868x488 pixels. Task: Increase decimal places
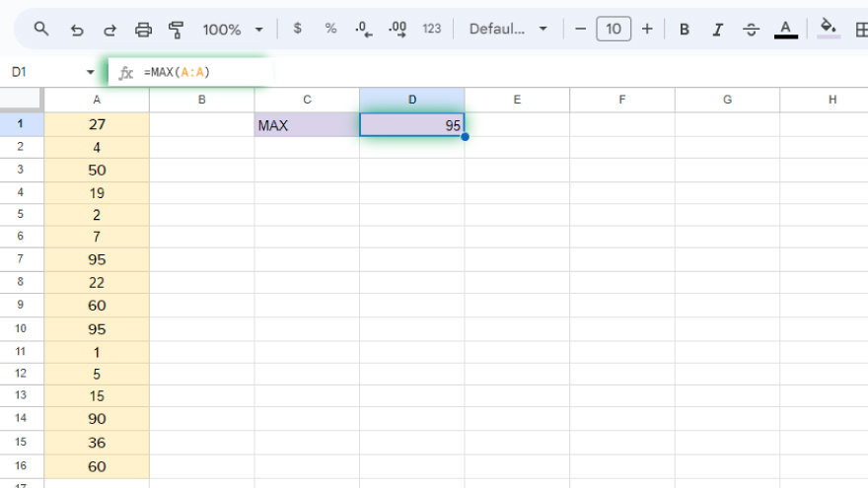[398, 30]
